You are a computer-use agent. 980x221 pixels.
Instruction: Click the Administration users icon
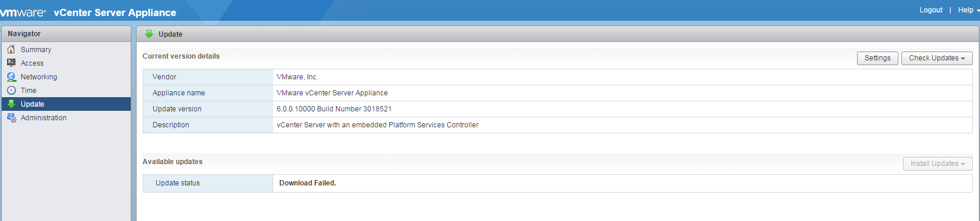(11, 117)
